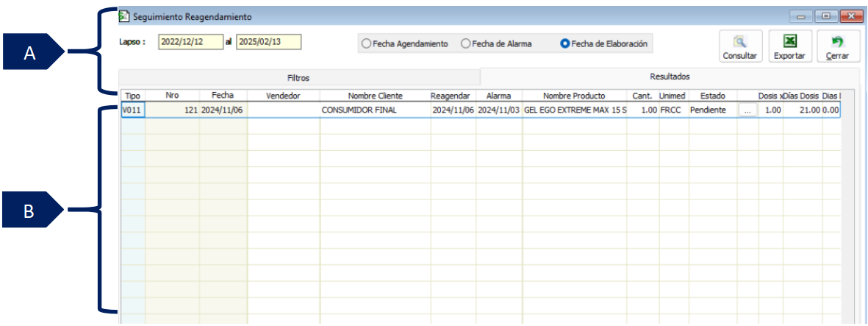The width and height of the screenshot is (868, 326).
Task: Maximize the Seguimiento Reagendamiento window
Action: pyautogui.click(x=826, y=17)
